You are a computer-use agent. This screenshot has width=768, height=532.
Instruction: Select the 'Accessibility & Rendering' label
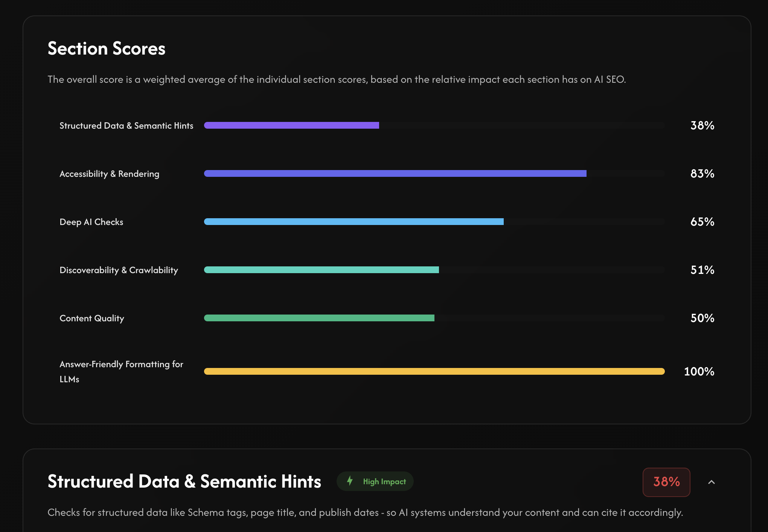[110, 174]
